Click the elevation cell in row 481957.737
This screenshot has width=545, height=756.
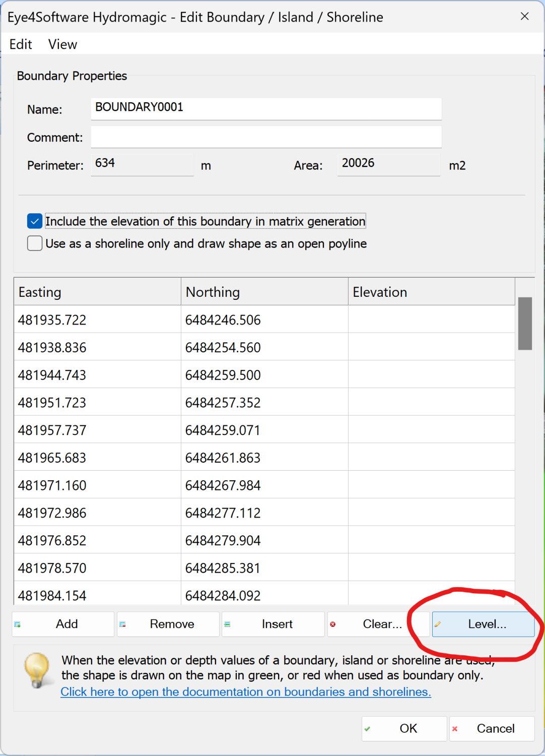point(432,430)
